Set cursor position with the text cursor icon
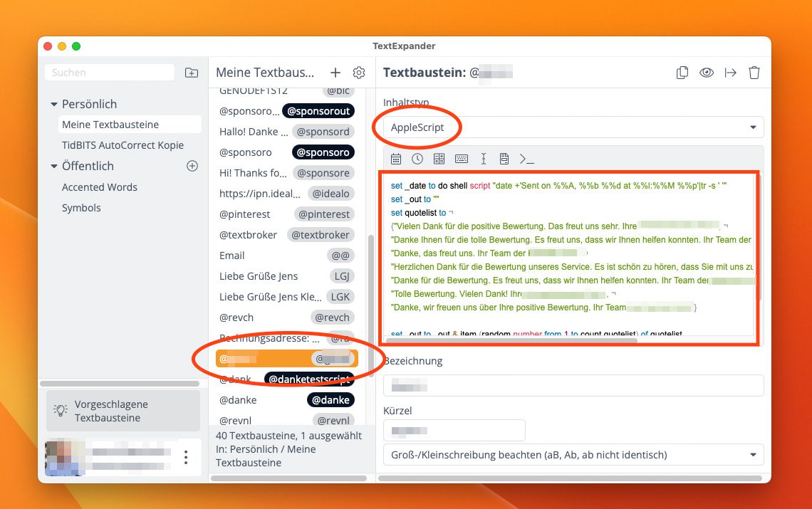 click(483, 159)
